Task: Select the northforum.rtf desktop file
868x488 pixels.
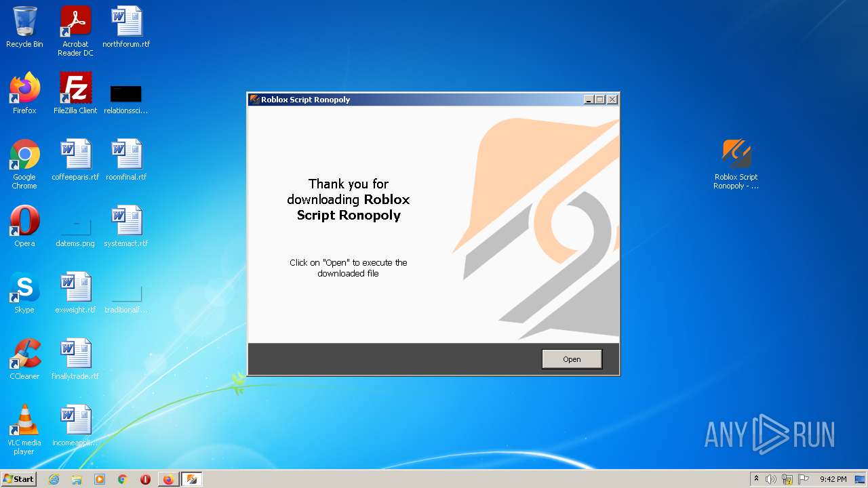Action: tap(126, 28)
